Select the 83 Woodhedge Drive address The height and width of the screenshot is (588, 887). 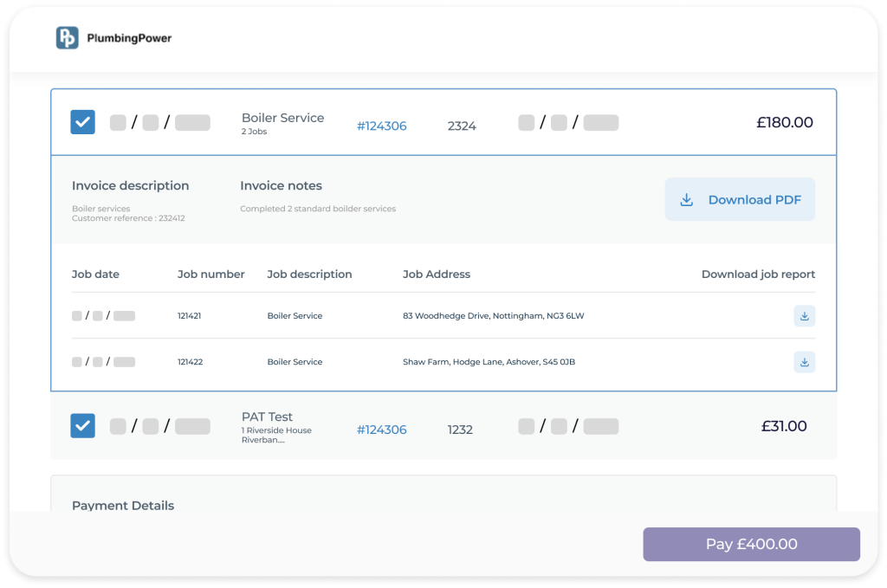493,316
